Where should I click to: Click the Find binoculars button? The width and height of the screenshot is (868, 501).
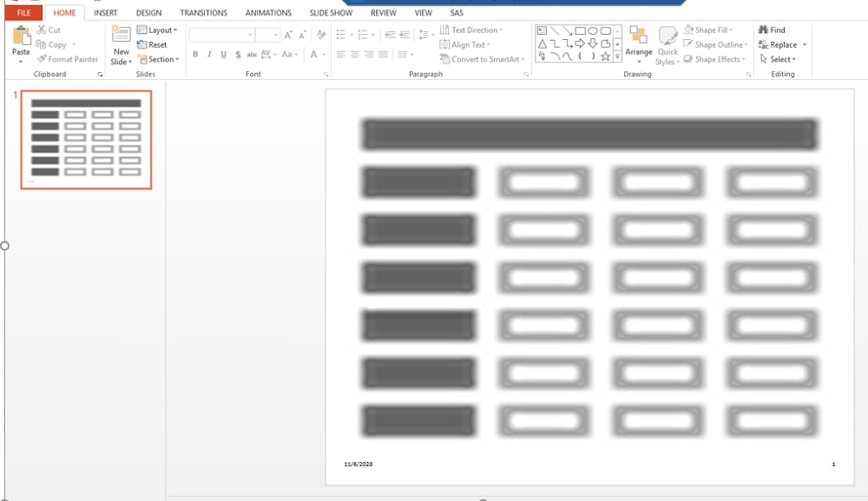click(771, 30)
